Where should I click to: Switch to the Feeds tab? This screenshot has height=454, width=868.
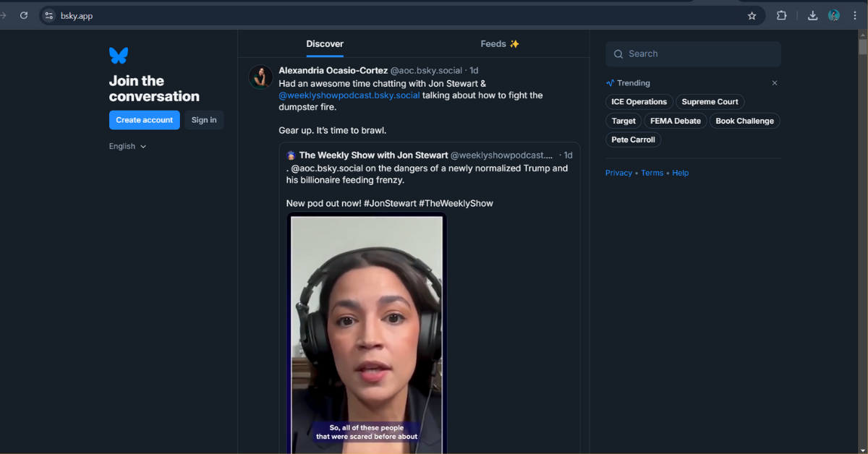(500, 43)
